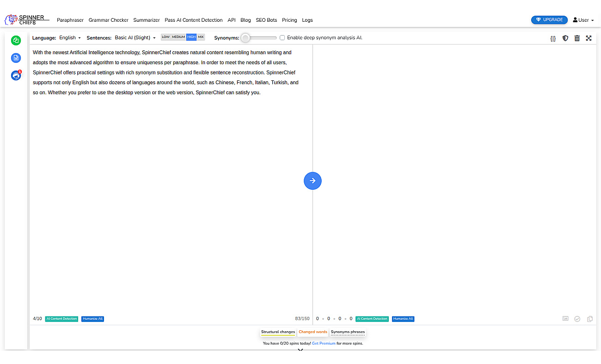601x364 pixels.
Task: Go to Grammar Checker
Action: pyautogui.click(x=109, y=20)
